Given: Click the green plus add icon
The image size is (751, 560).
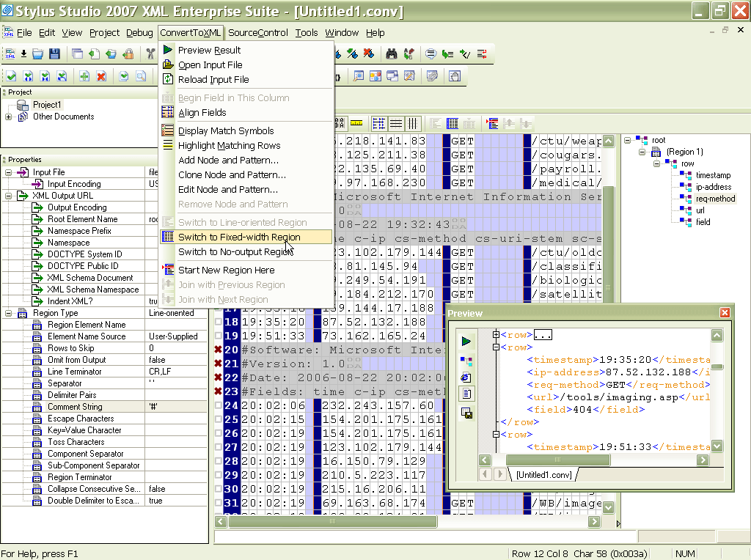Looking at the screenshot, I should point(84,76).
